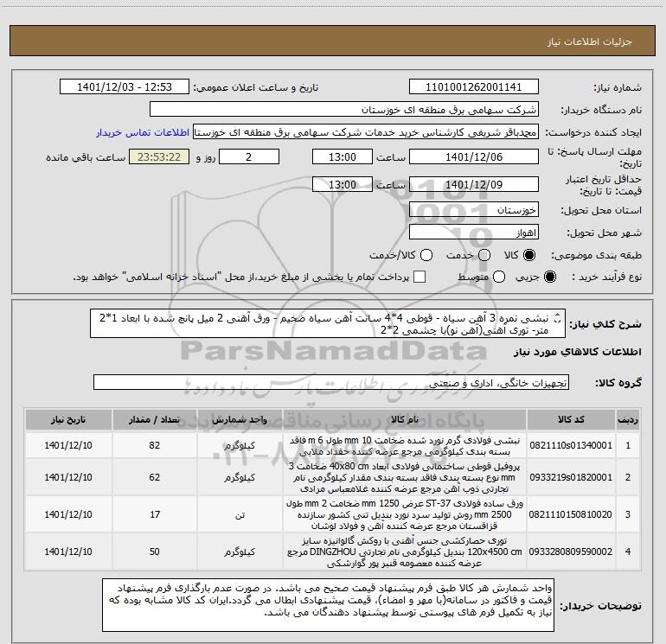The image size is (666, 644).
Task: Click row 1 product name نبشی فولادی
Action: (405, 446)
